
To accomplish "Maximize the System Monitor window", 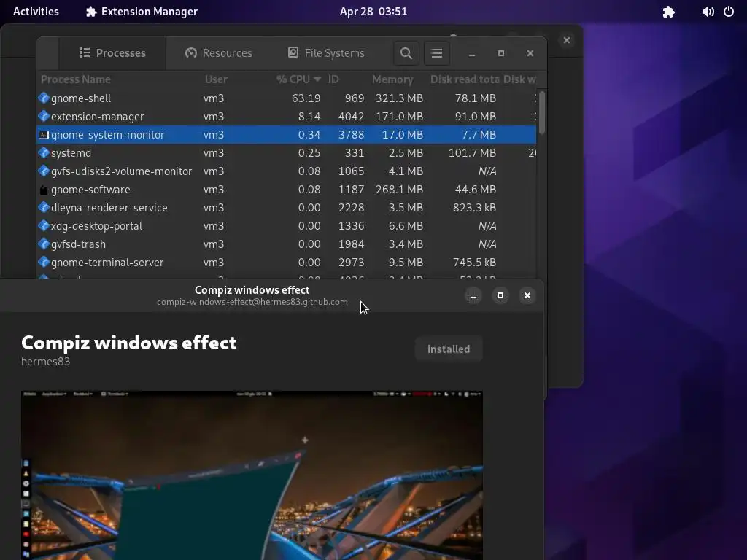I will 500,53.
